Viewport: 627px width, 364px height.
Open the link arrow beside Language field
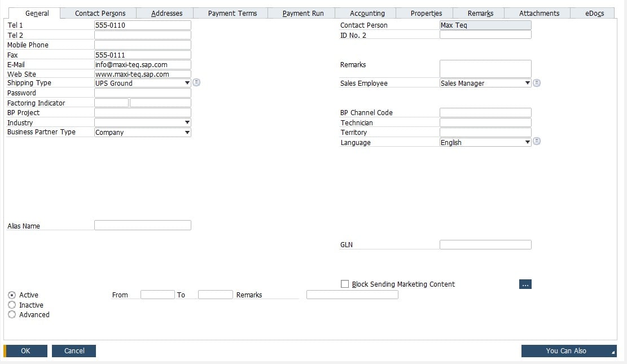pyautogui.click(x=537, y=141)
